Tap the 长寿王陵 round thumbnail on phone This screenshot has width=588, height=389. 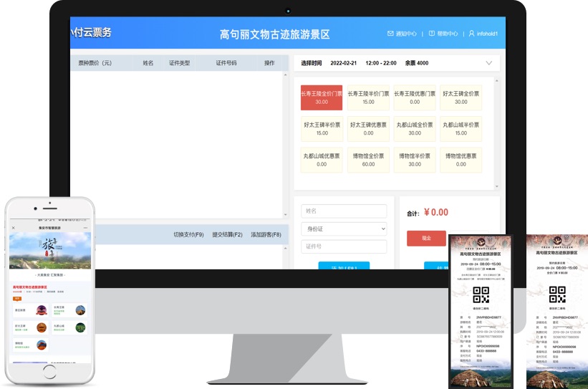point(80,310)
